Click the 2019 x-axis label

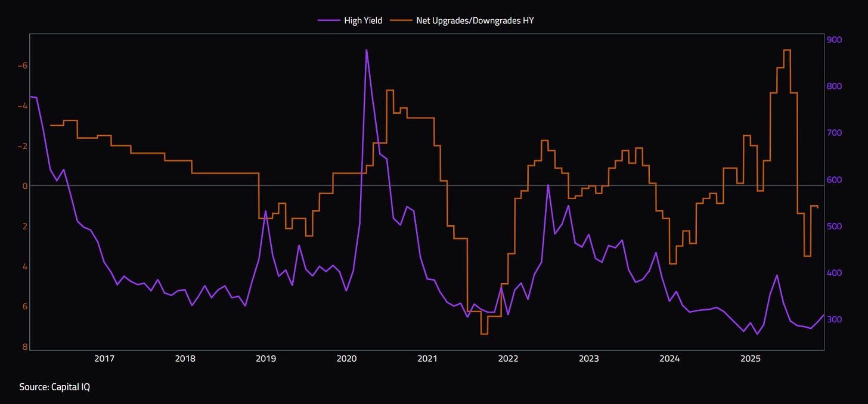point(266,358)
